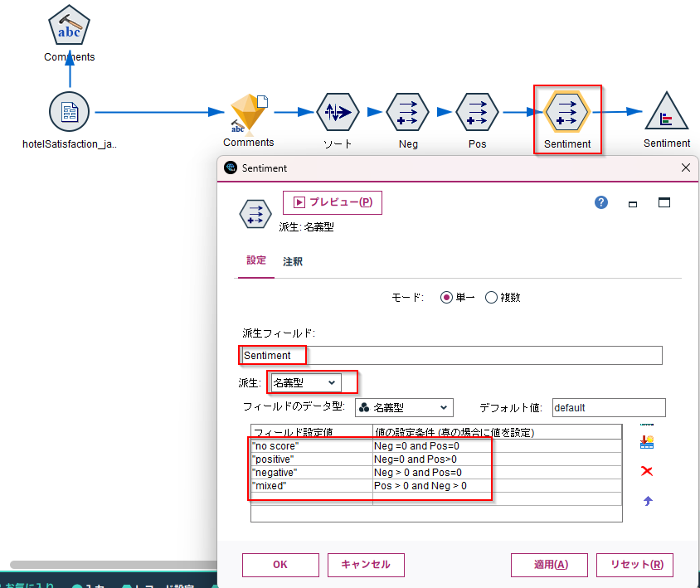
Task: Click the フィールド設定値 column header
Action: coord(312,432)
